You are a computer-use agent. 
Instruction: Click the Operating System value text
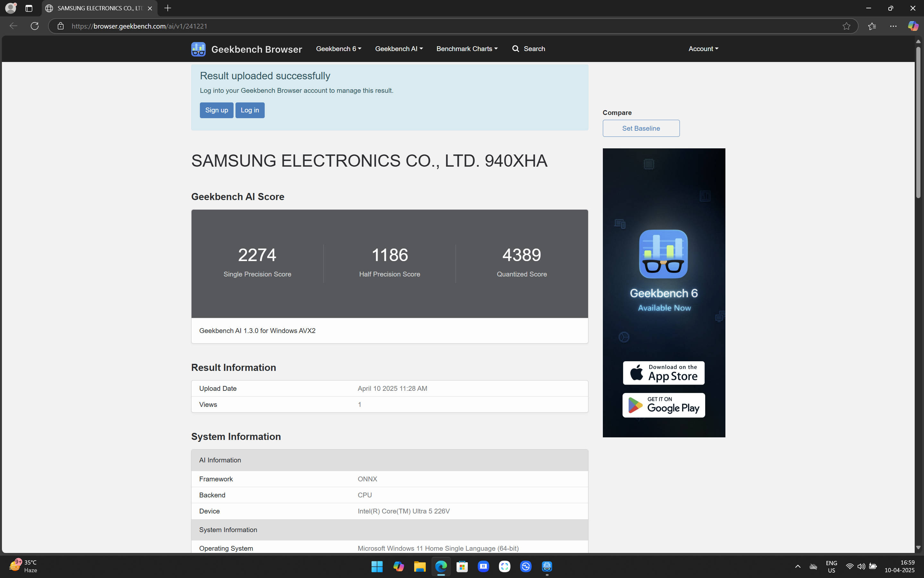(x=438, y=548)
